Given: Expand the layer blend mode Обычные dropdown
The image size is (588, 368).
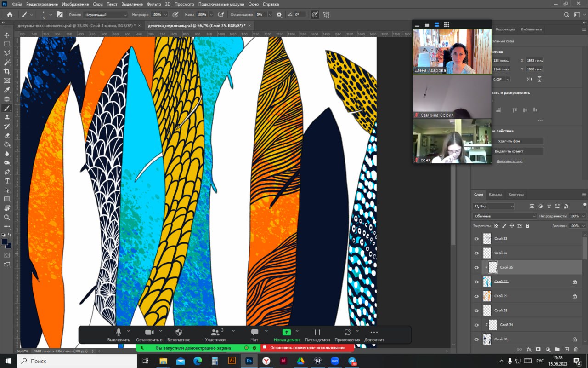Looking at the screenshot, I should click(x=504, y=216).
